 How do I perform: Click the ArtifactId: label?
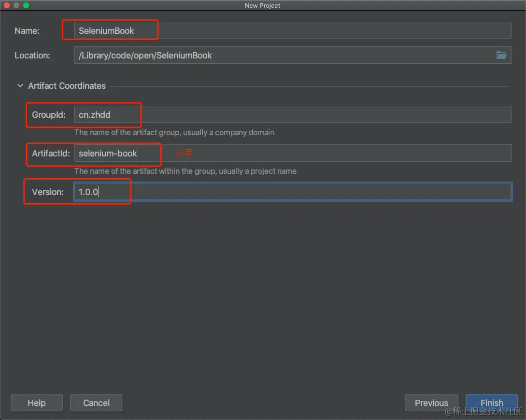(51, 153)
